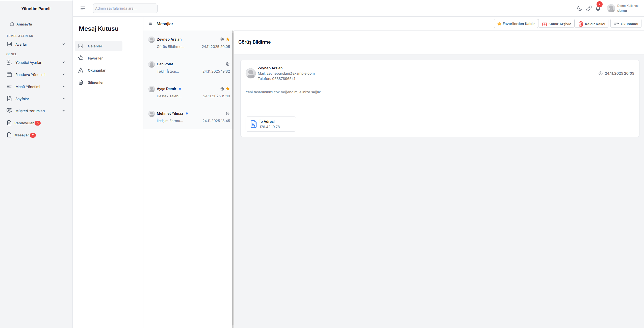Select Okunanlar folder

coord(96,70)
